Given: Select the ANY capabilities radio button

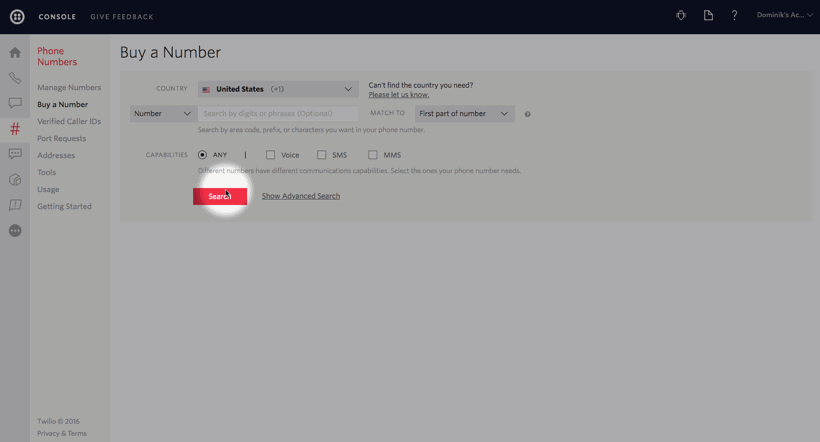Looking at the screenshot, I should tap(203, 155).
